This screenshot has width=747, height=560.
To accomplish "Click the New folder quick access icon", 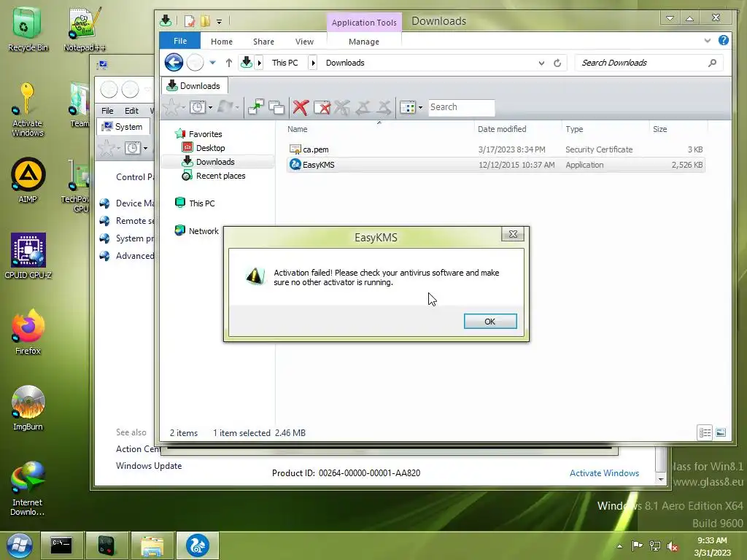I will point(205,21).
